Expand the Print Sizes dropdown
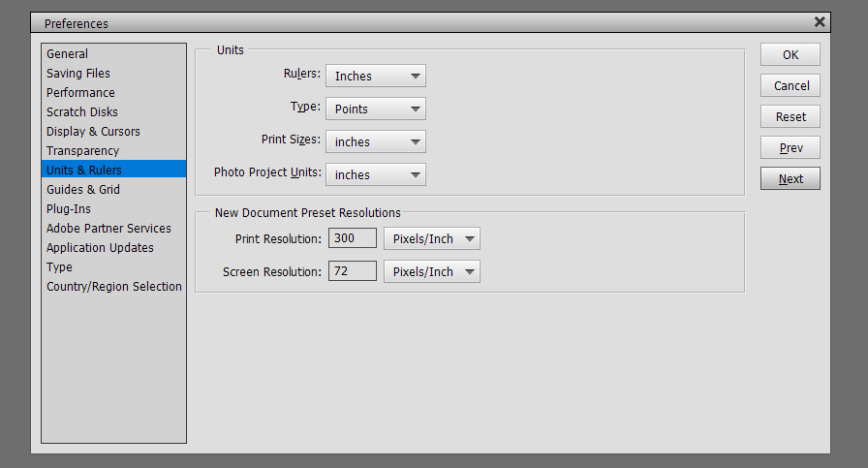 [x=375, y=141]
